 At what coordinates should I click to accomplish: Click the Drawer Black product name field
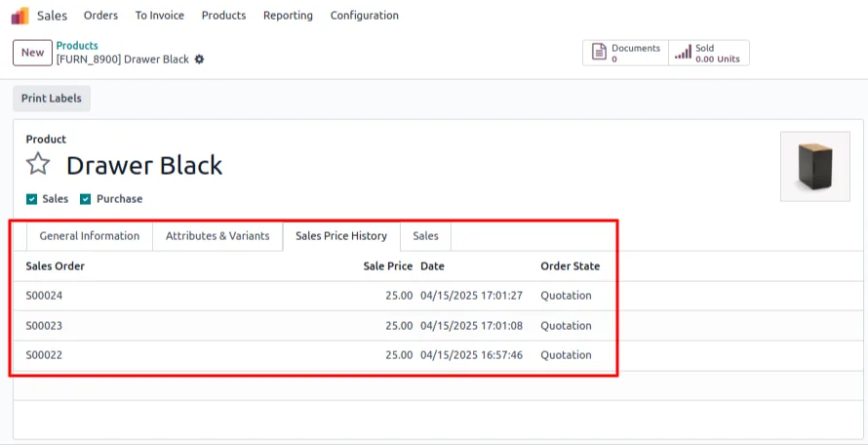(x=144, y=165)
